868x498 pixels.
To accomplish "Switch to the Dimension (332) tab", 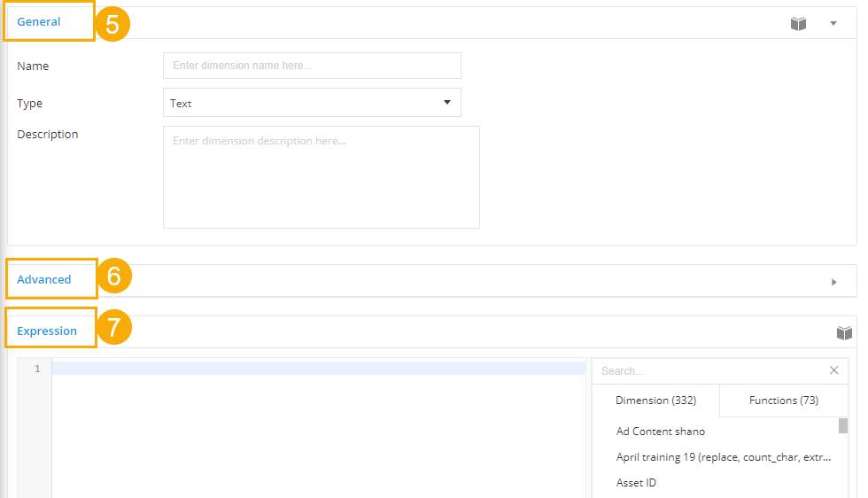I will [x=656, y=400].
